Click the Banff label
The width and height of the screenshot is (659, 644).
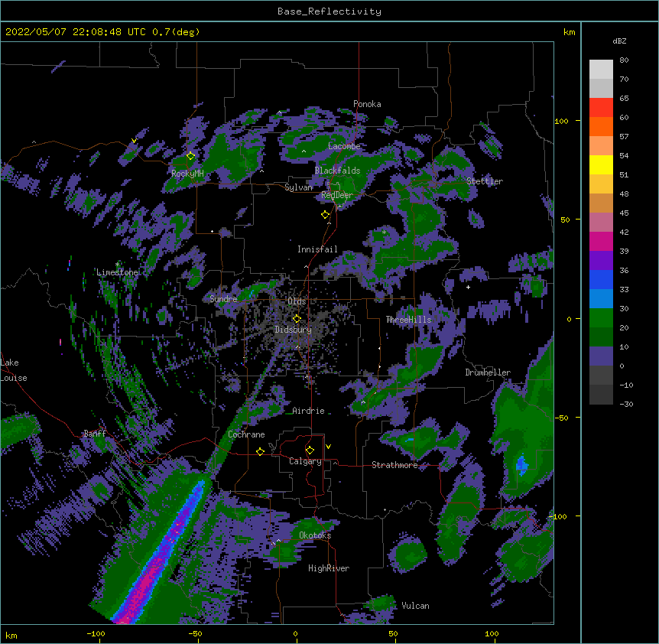point(95,434)
